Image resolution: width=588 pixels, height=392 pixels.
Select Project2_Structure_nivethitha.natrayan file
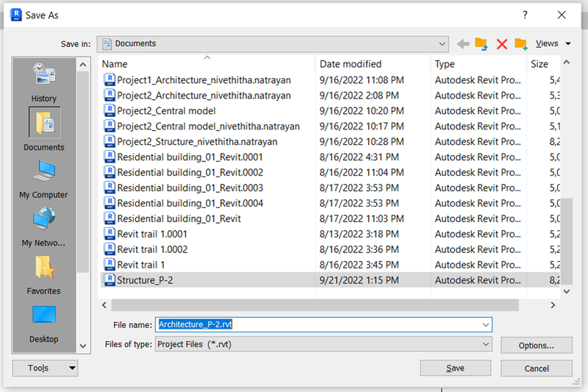tap(197, 141)
